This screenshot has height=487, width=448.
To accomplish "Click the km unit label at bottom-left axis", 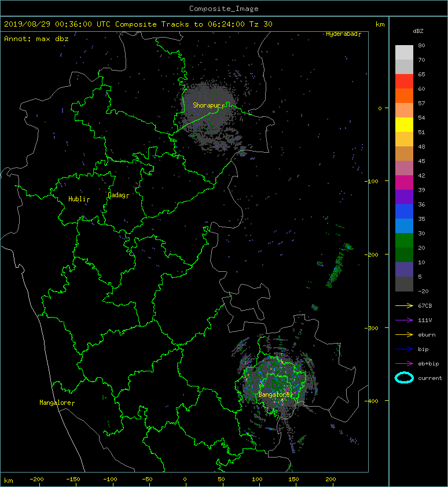I will pos(9,481).
